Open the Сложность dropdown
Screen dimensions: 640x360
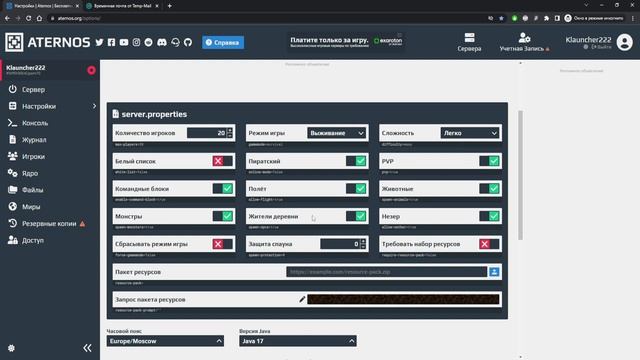click(x=470, y=133)
